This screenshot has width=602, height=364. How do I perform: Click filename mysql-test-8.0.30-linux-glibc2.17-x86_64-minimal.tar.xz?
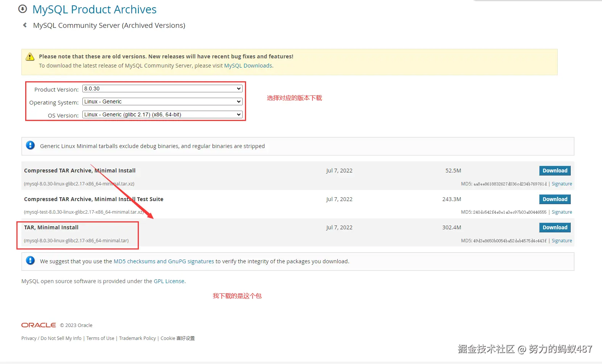tap(84, 212)
